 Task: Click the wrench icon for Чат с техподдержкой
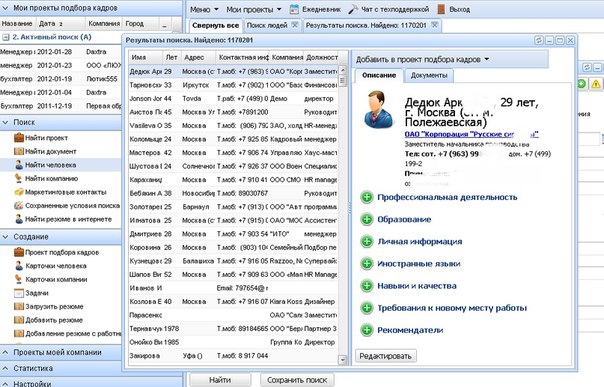tap(353, 9)
